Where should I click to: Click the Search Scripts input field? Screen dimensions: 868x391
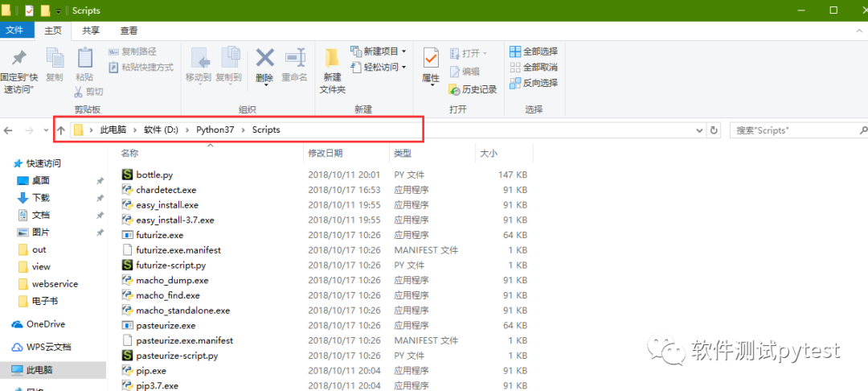tap(793, 130)
